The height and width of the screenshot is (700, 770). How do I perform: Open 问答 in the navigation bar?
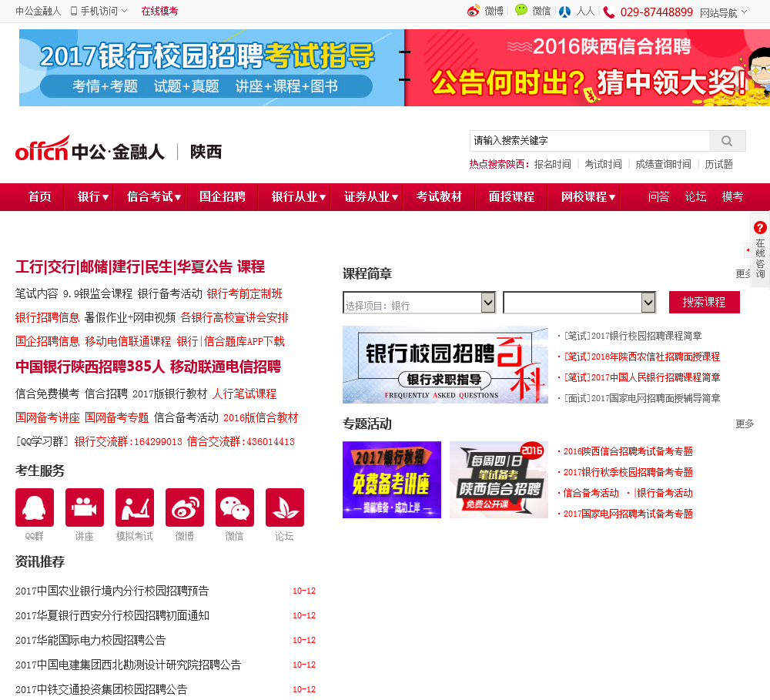point(658,197)
